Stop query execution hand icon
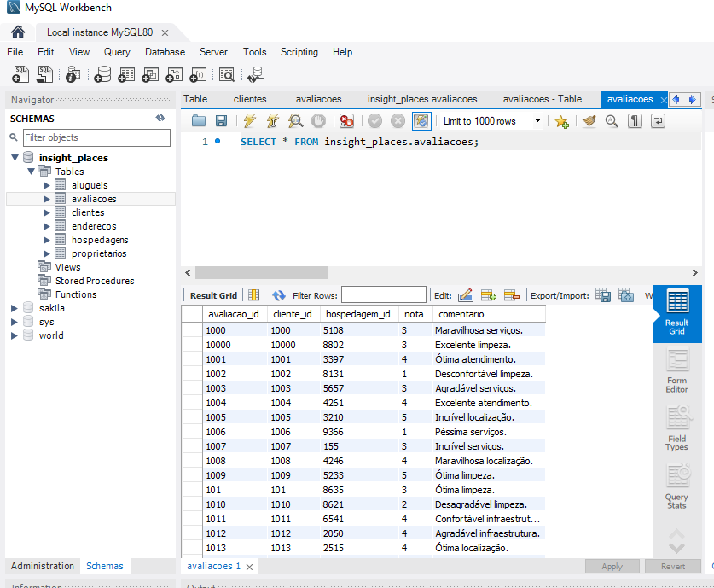Image resolution: width=714 pixels, height=588 pixels. coord(318,120)
